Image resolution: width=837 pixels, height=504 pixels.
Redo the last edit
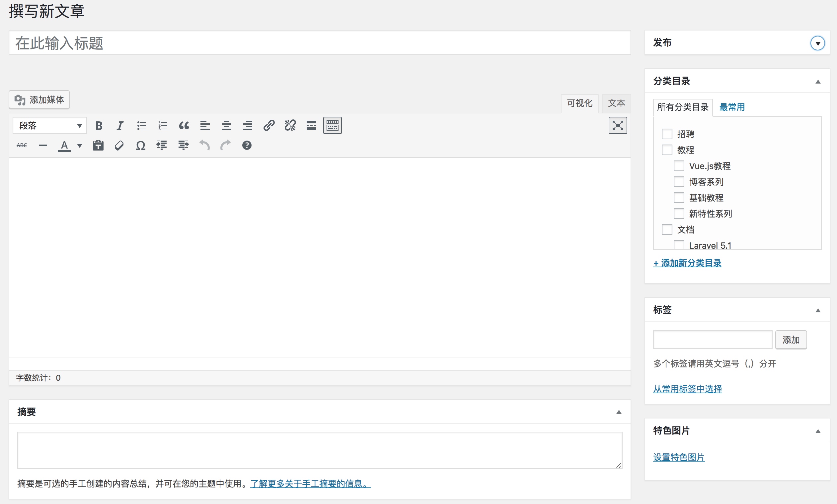pyautogui.click(x=226, y=145)
